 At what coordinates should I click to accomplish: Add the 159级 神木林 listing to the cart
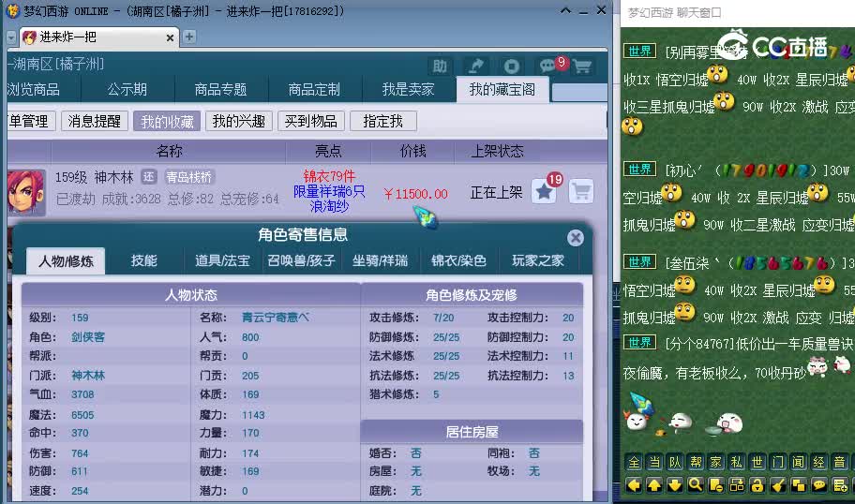(x=580, y=191)
